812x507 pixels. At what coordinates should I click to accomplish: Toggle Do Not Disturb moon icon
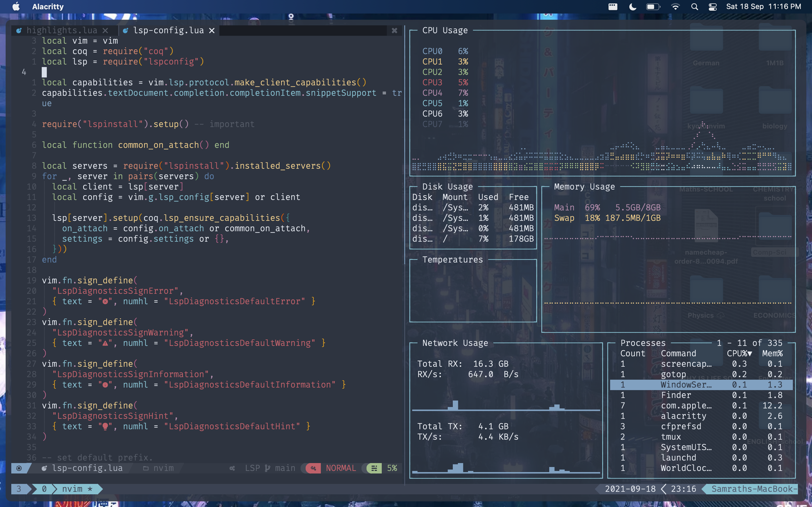(632, 7)
